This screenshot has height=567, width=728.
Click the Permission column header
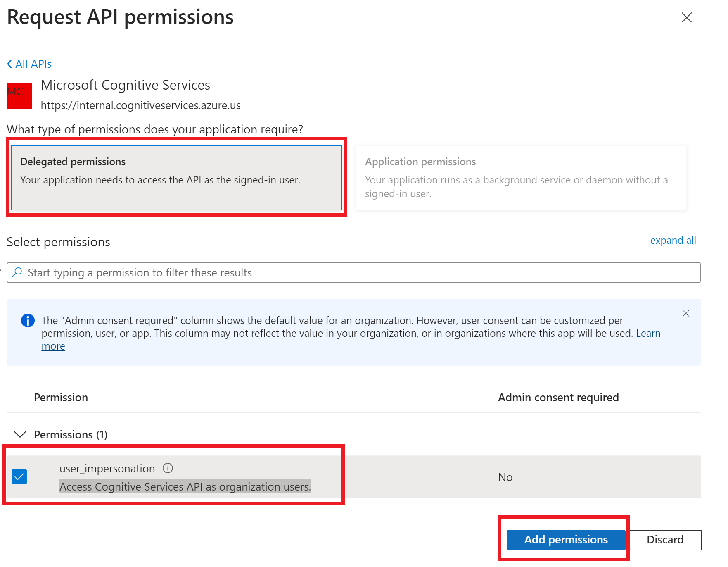point(61,398)
